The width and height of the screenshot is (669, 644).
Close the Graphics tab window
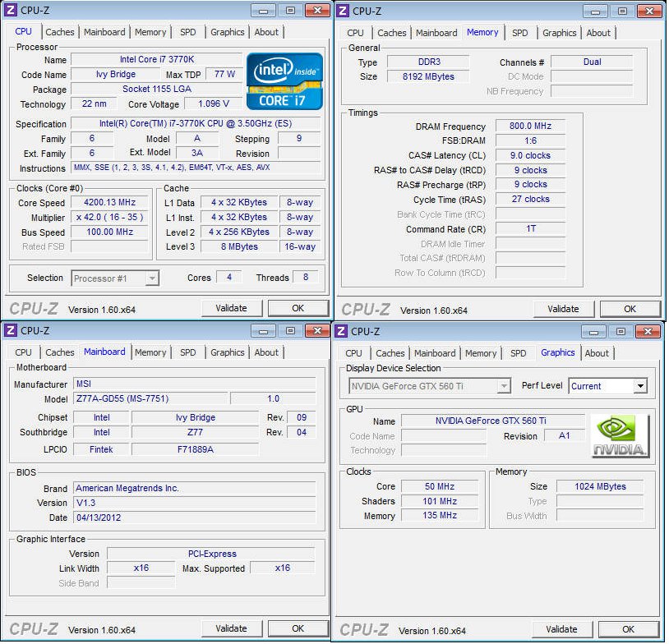(648, 332)
